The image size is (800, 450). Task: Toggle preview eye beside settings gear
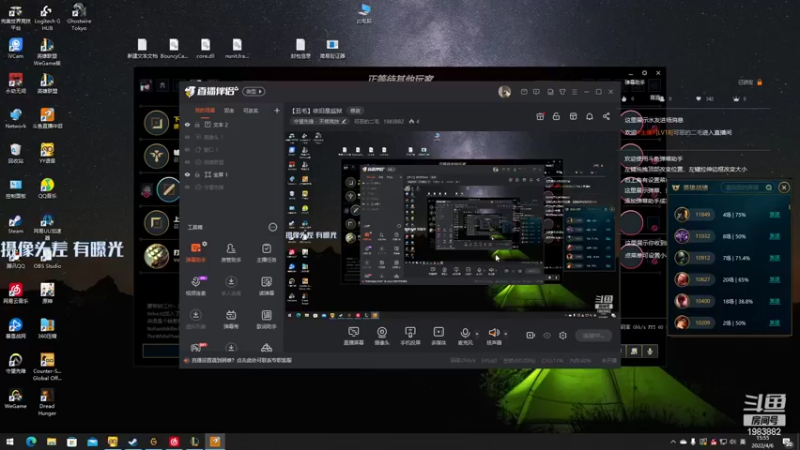[547, 335]
